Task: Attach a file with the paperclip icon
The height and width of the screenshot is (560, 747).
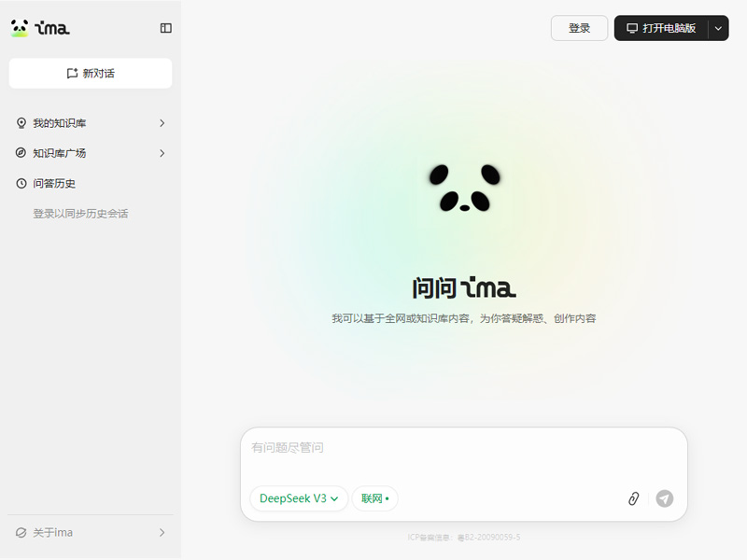Action: click(633, 498)
